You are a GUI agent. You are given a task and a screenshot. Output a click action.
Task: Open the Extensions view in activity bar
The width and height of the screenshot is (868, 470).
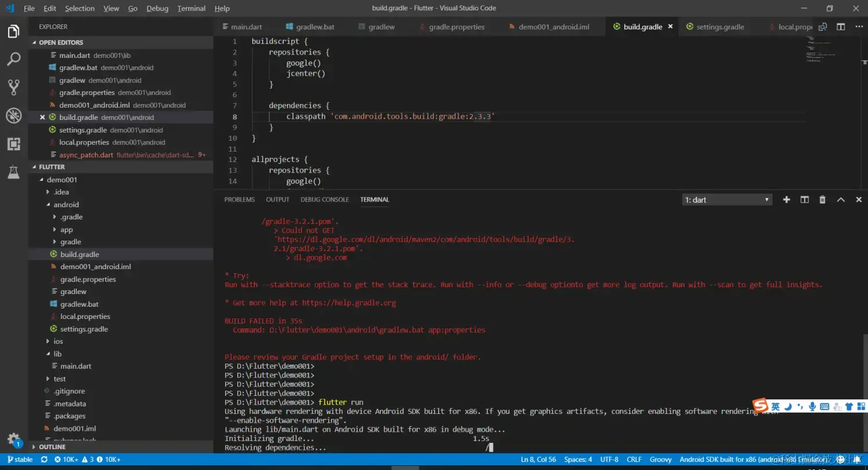pos(14,144)
